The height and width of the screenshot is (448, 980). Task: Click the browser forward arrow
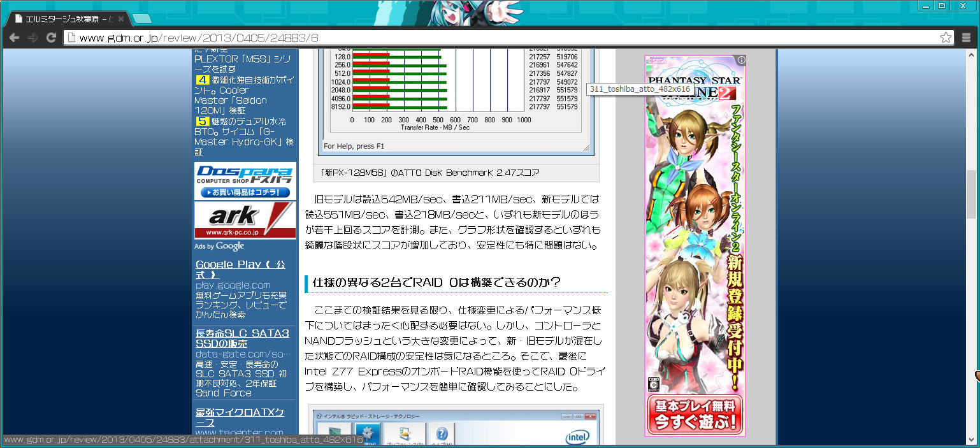[x=32, y=38]
